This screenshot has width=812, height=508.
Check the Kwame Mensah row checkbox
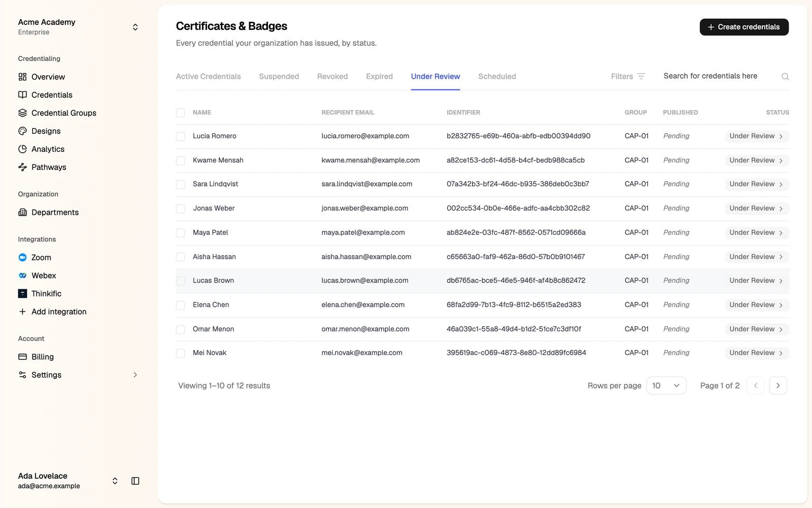180,161
